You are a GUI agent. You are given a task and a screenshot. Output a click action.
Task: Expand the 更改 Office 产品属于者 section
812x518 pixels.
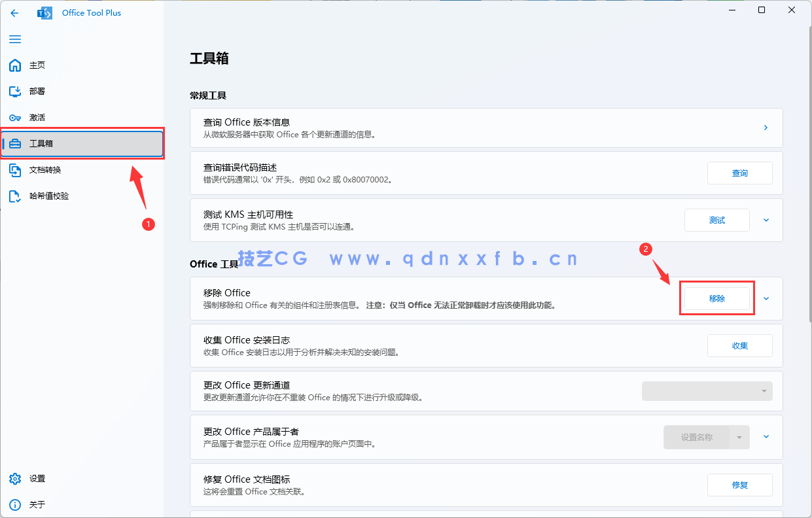point(766,437)
